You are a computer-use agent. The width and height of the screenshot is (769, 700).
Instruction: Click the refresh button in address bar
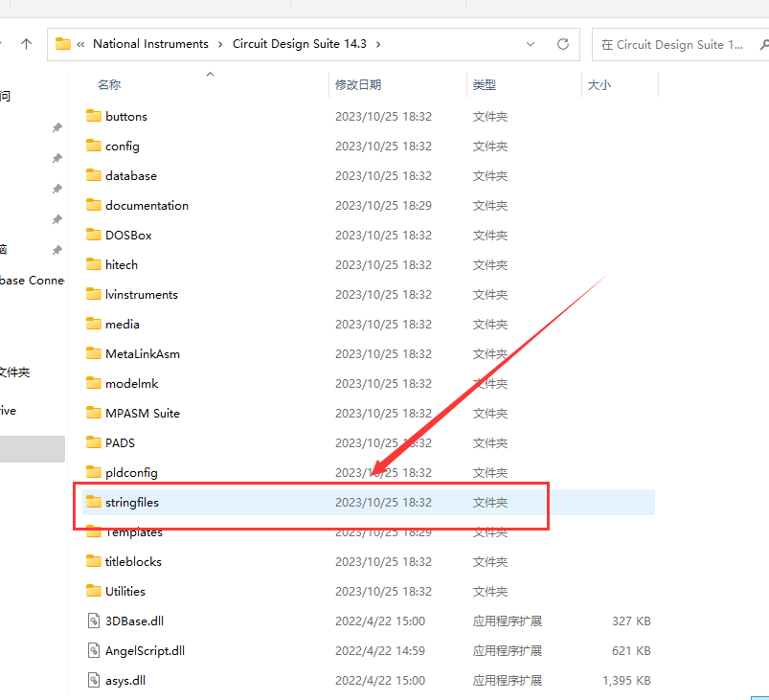[563, 44]
